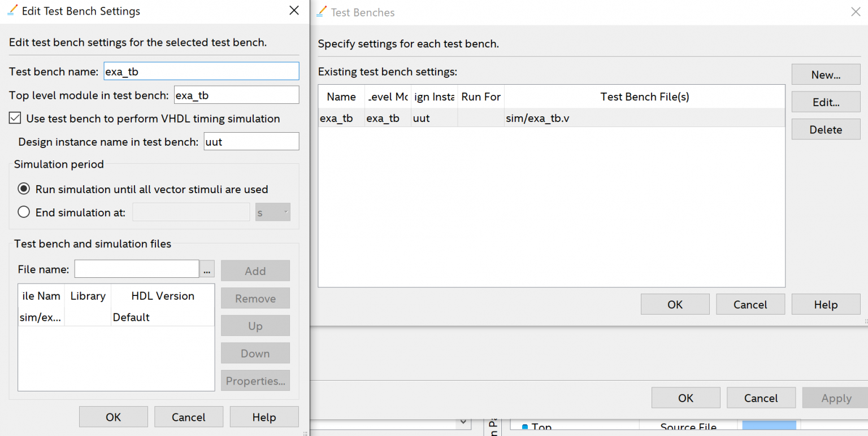Click New... to create a test bench
This screenshot has height=436, width=868.
(x=826, y=75)
